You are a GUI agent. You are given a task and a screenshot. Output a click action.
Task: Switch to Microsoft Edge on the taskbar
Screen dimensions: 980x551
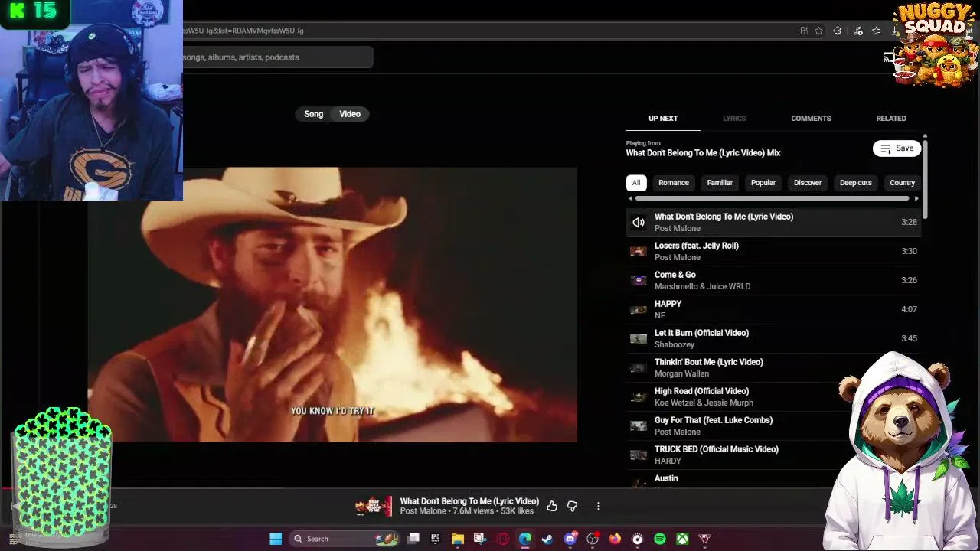525,539
